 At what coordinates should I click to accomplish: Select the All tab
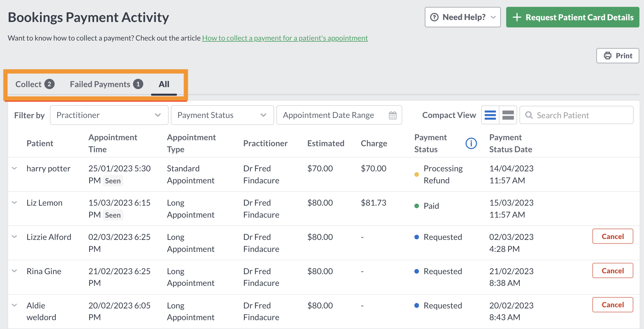point(164,84)
